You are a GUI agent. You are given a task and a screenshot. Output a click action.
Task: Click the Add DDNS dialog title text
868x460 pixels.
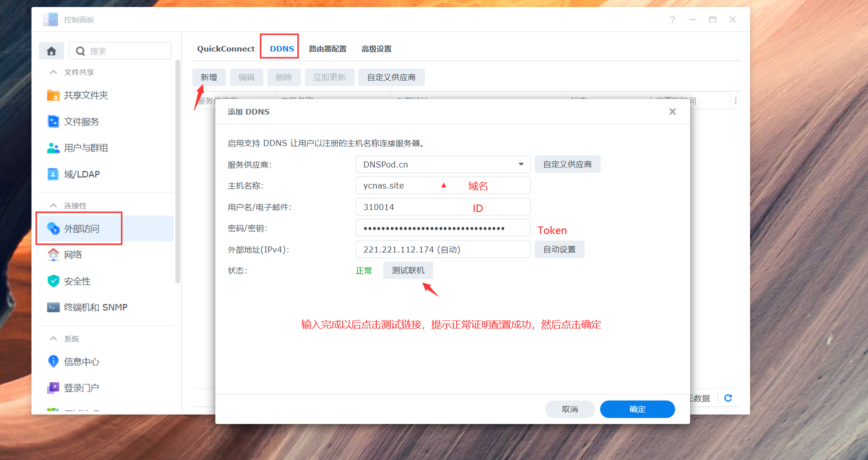[248, 111]
